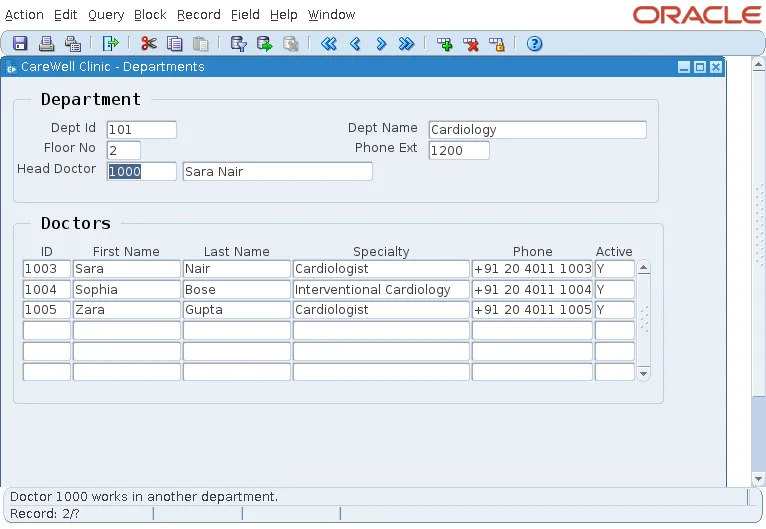Click the Active cell for doctor 1004

tap(615, 289)
